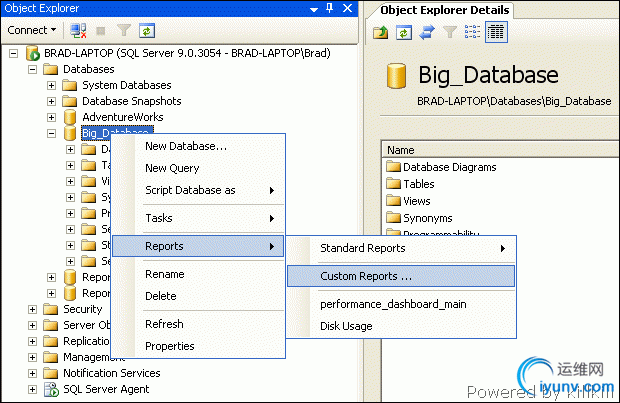Open performance_dashboard_main report
The width and height of the screenshot is (620, 403).
pyautogui.click(x=401, y=305)
